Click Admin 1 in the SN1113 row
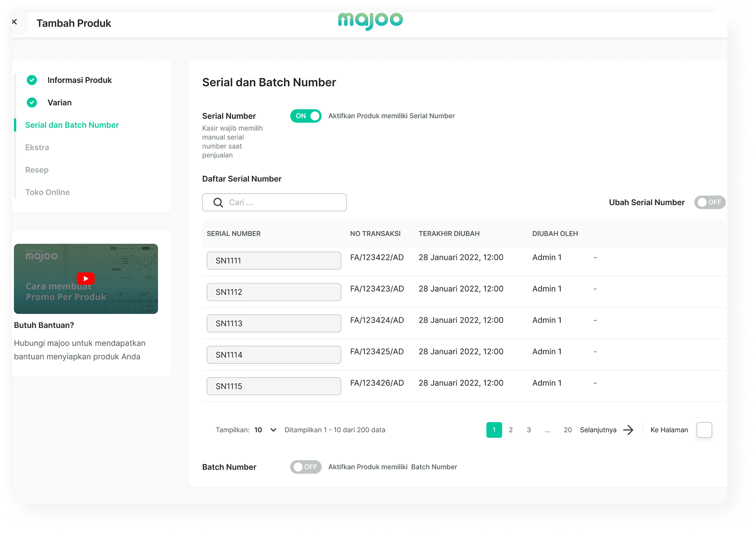The width and height of the screenshot is (756, 533). pos(547,320)
